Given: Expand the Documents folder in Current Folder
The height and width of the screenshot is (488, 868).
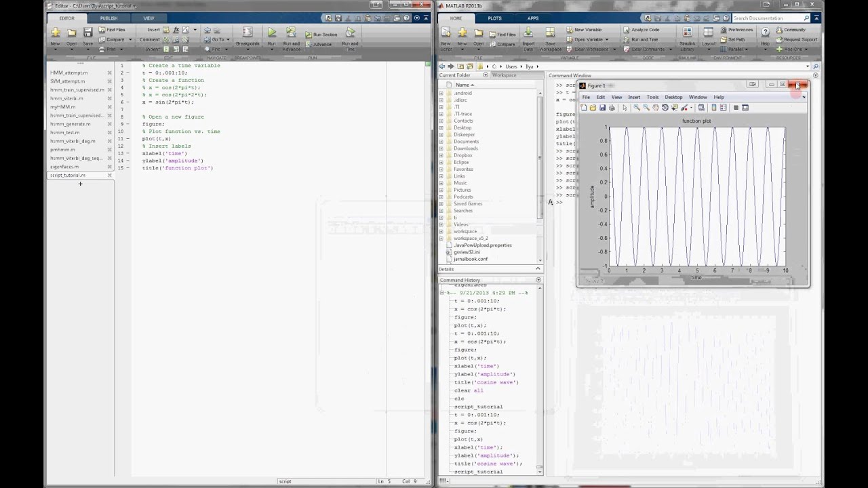Looking at the screenshot, I should (441, 142).
